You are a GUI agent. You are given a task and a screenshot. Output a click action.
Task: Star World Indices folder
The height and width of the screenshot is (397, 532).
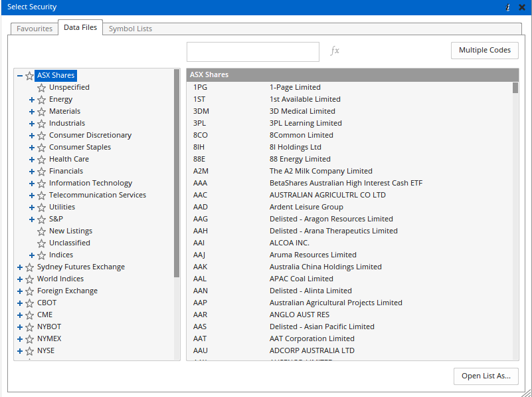pos(30,279)
